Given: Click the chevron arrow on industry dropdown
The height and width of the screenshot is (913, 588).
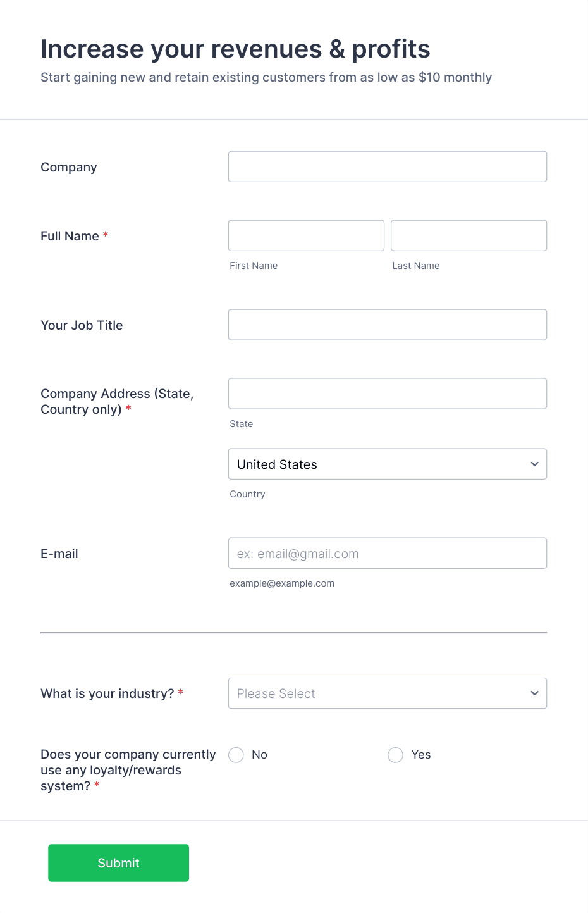Looking at the screenshot, I should tap(534, 693).
